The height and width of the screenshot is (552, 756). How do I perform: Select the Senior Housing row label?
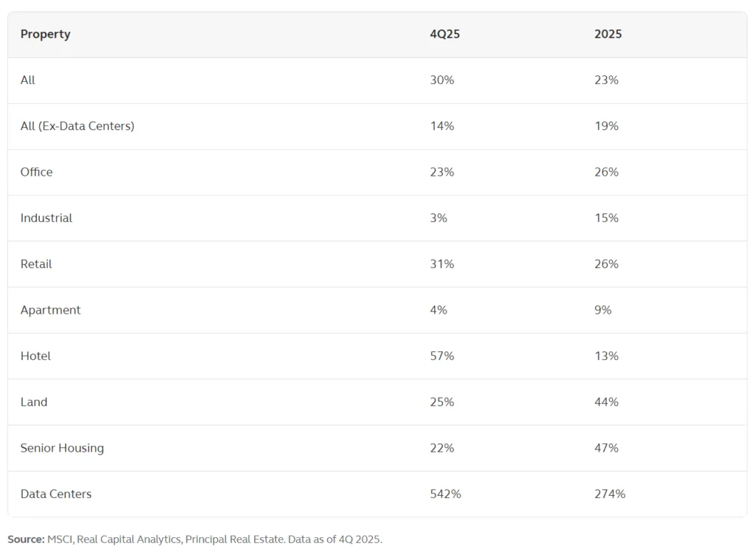[62, 448]
